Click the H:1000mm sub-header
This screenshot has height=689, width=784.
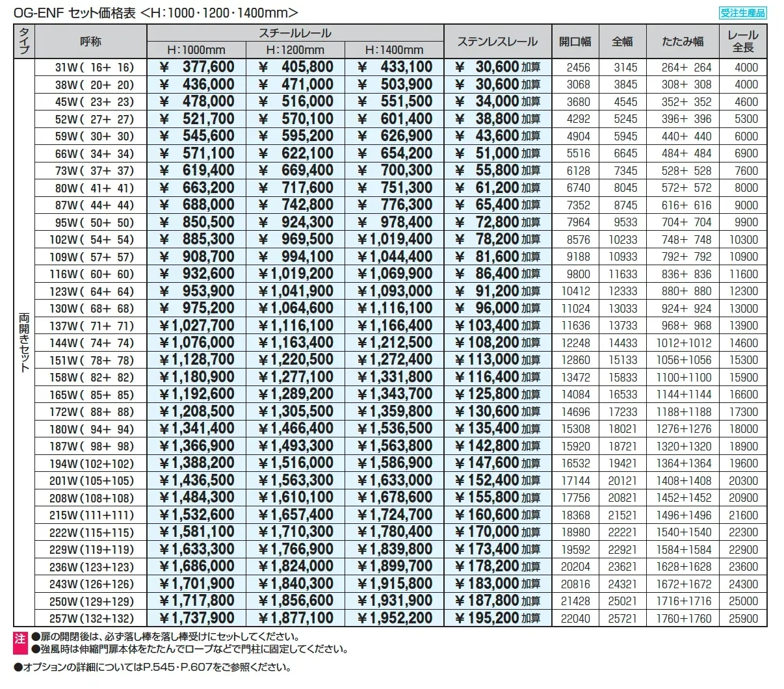point(196,50)
